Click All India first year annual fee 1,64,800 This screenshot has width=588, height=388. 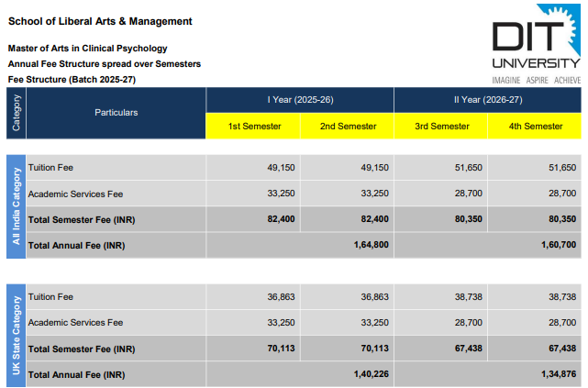370,246
